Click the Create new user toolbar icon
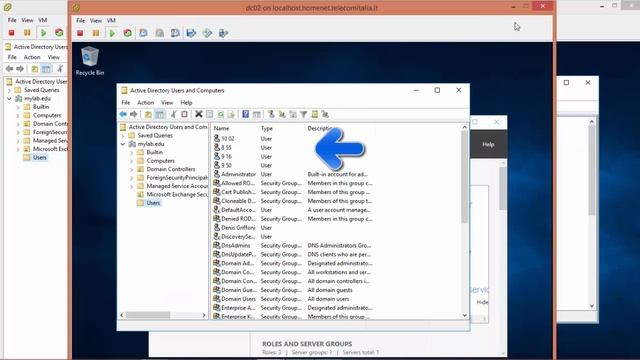 click(271, 114)
